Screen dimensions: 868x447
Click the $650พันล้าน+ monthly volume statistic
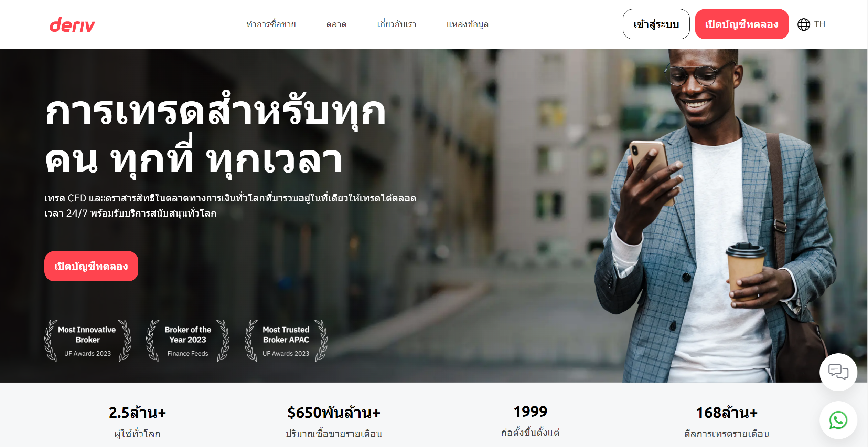pos(334,422)
